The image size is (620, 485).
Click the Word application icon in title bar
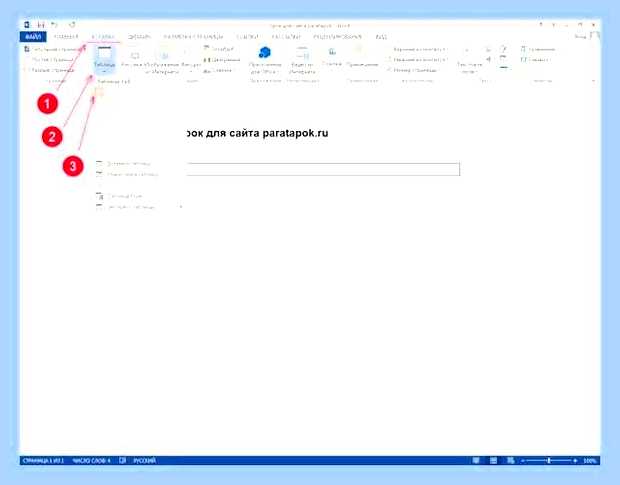pyautogui.click(x=26, y=25)
